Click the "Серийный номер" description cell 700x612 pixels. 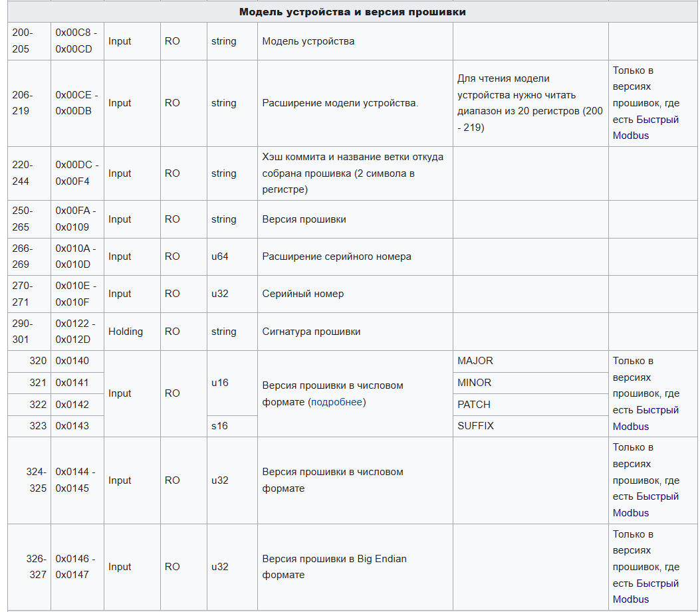pyautogui.click(x=303, y=294)
